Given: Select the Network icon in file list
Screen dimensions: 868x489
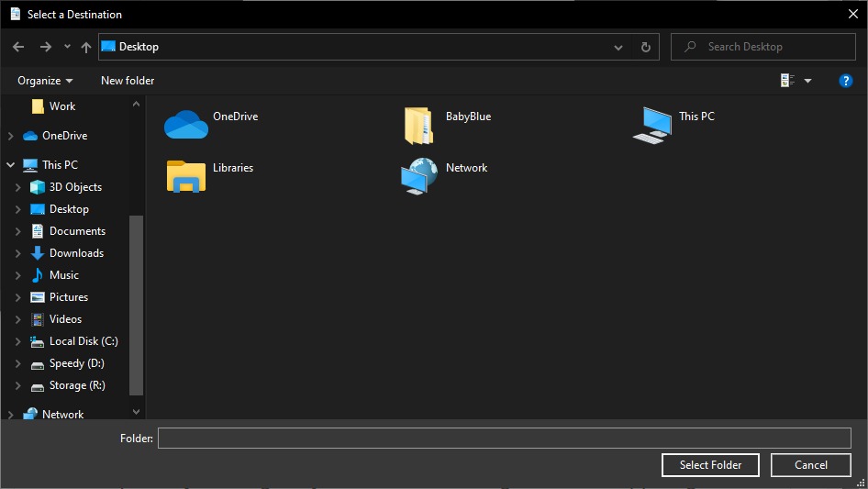Looking at the screenshot, I should pyautogui.click(x=418, y=176).
